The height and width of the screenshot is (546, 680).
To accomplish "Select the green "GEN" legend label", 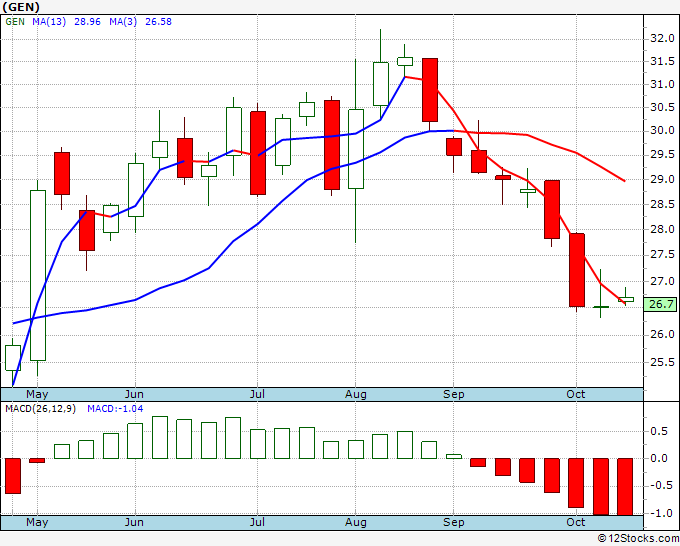I will [x=15, y=22].
